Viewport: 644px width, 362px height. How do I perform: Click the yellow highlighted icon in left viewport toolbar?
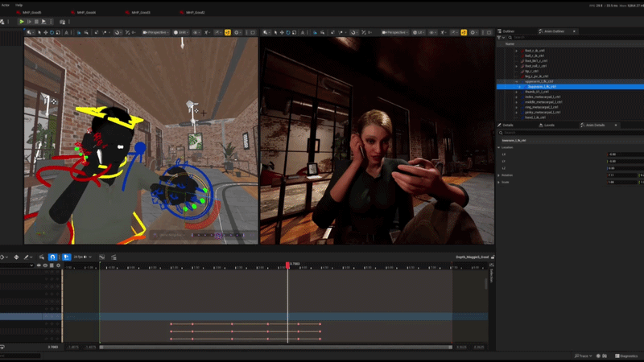coord(228,32)
